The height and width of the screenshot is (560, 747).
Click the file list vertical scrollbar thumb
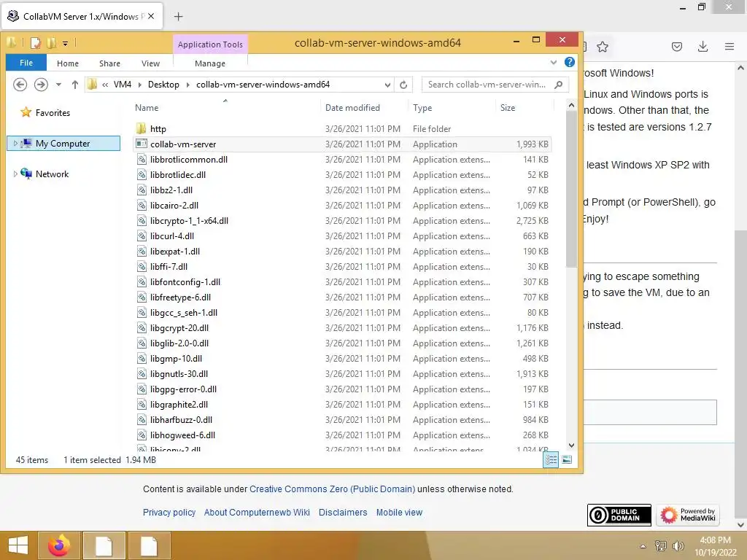click(x=571, y=190)
